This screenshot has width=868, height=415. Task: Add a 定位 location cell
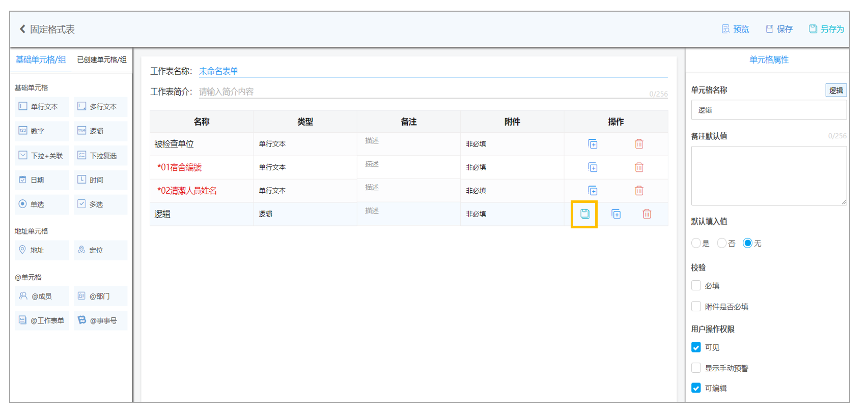(x=101, y=250)
